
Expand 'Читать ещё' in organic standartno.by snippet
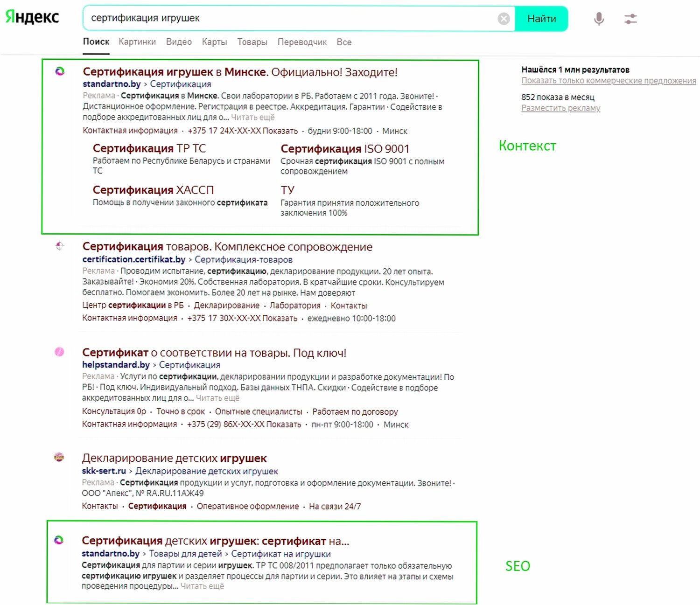[x=202, y=586]
